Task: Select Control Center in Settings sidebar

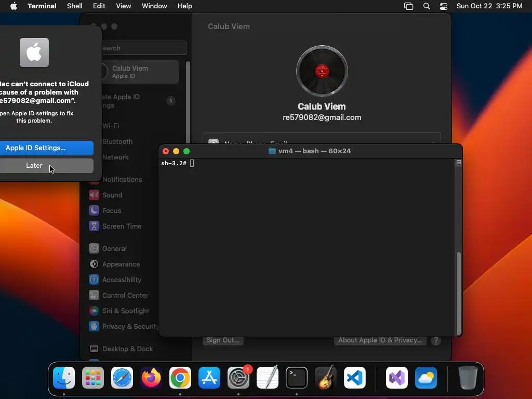Action: (119, 295)
